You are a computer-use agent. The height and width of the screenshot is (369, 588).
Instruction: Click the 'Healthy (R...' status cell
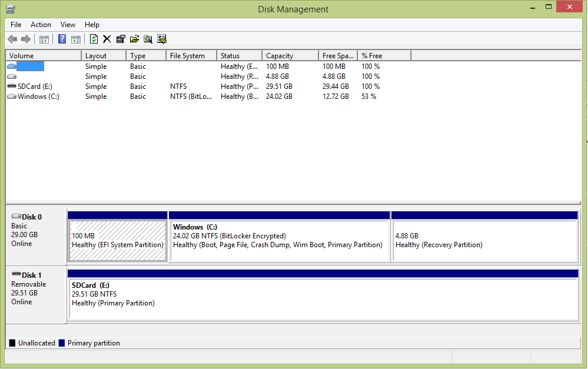click(x=239, y=77)
